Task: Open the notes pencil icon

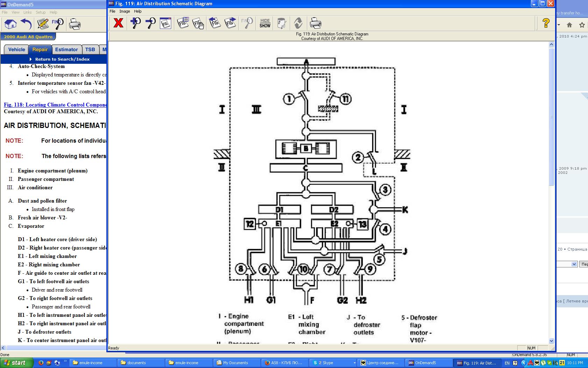Action: point(43,24)
